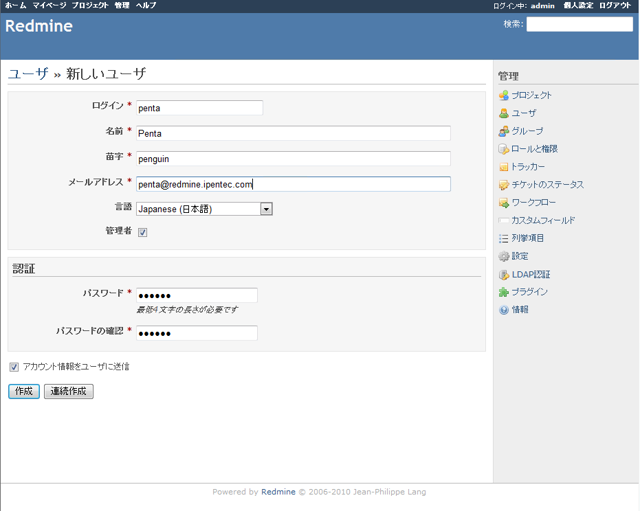
Task: Click the 列挙項目 list icon
Action: 504,238
